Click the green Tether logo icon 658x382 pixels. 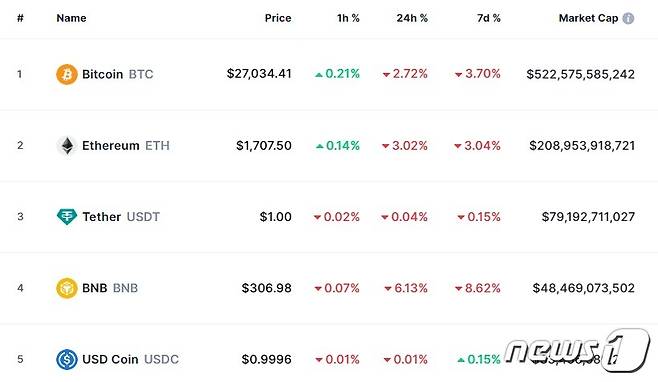[67, 217]
